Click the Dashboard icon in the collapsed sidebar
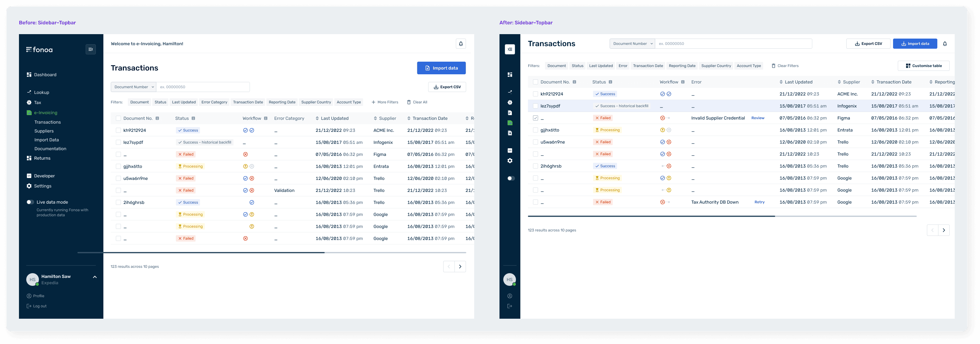 tap(510, 75)
